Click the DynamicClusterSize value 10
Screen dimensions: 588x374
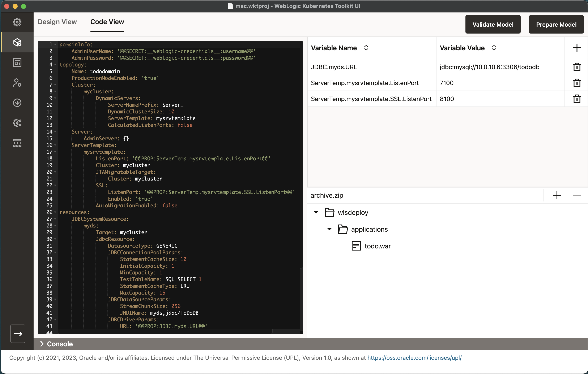[171, 112]
